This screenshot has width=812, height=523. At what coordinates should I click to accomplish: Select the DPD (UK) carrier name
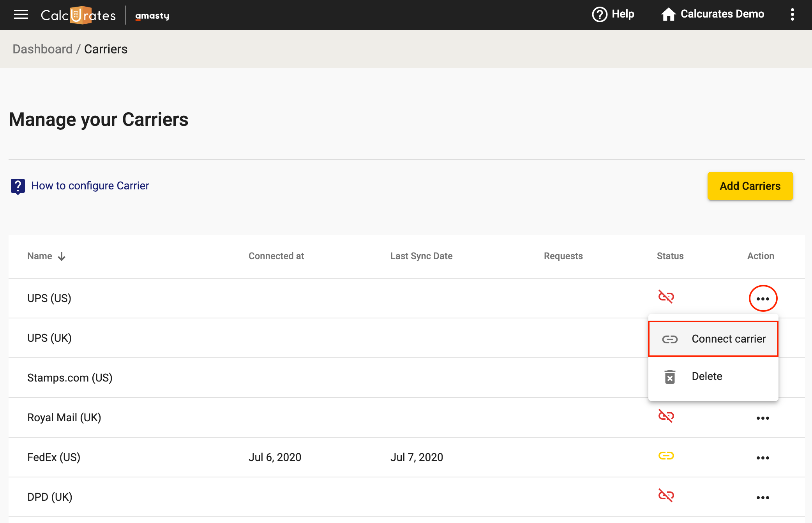[50, 497]
